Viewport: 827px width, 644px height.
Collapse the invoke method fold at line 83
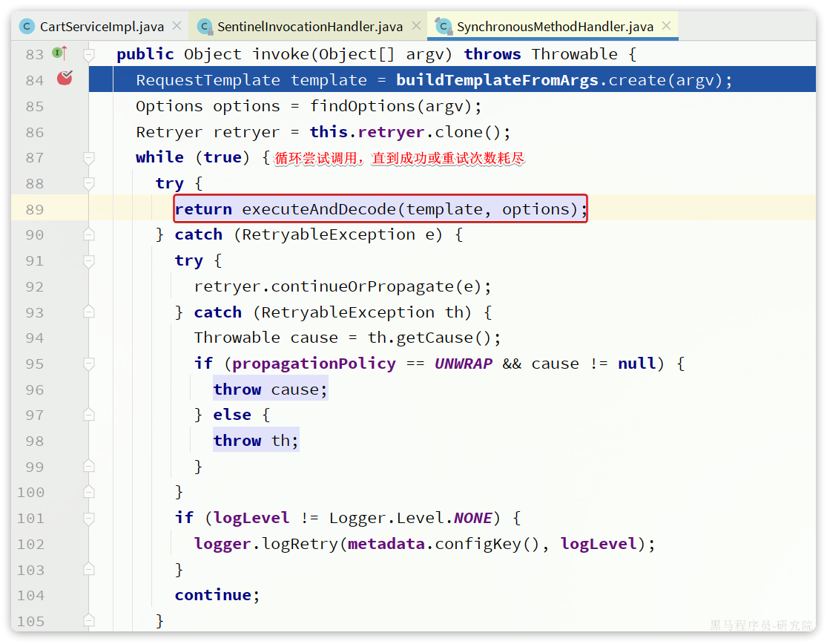point(89,53)
